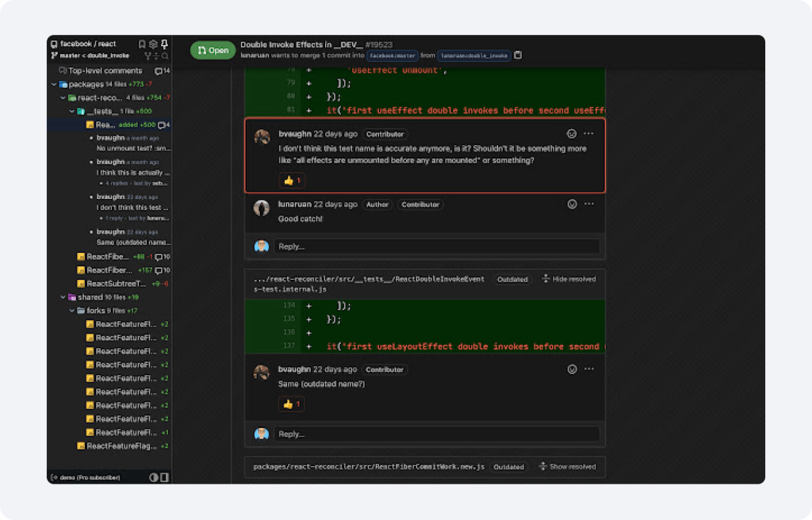This screenshot has height=520, width=812.
Task: Click the bookmark icon in the sidebar header
Action: [142, 44]
